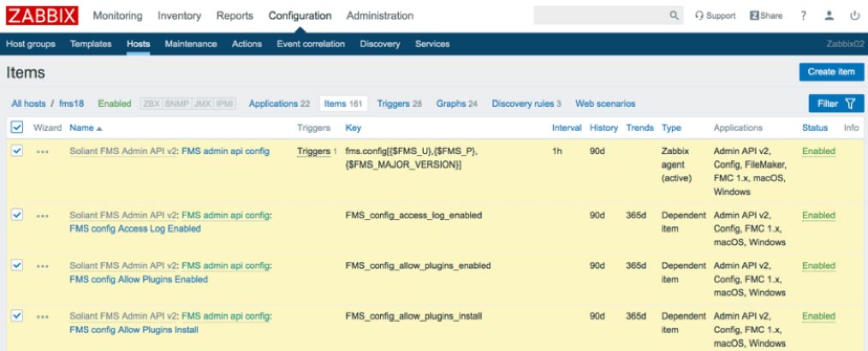Sort by Key column header
The image size is (868, 351).
pos(354,128)
